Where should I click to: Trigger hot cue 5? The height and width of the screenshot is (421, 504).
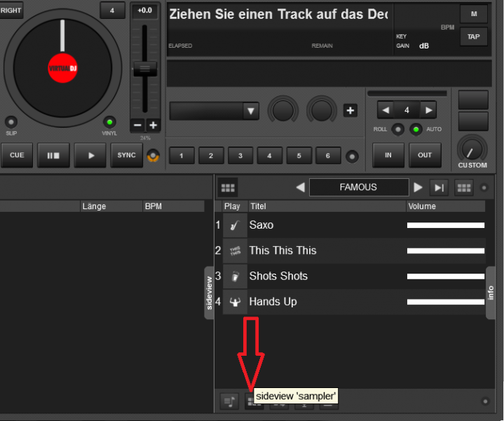(299, 156)
